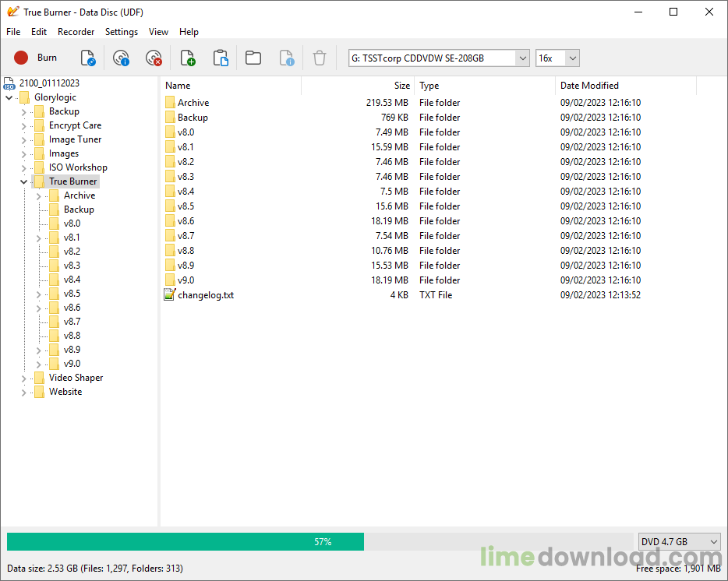
Task: Open the Recorder menu
Action: pos(76,32)
